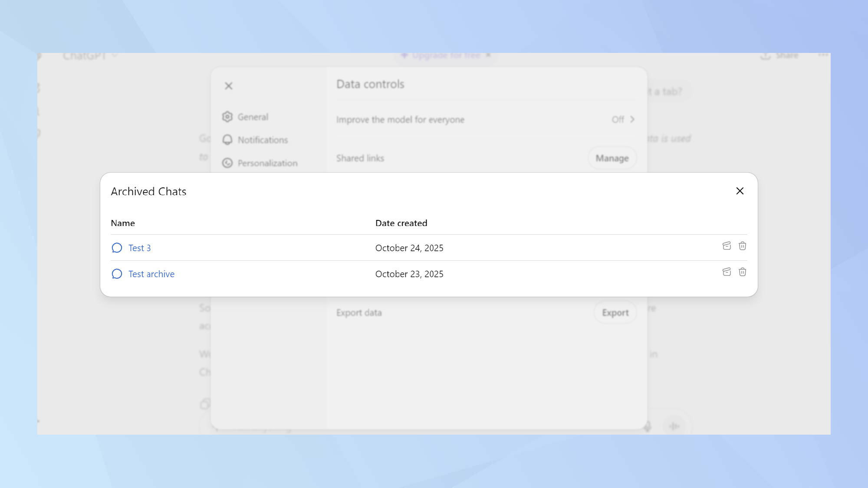868x488 pixels.
Task: Close the Archived Chats dialog
Action: coord(740,191)
